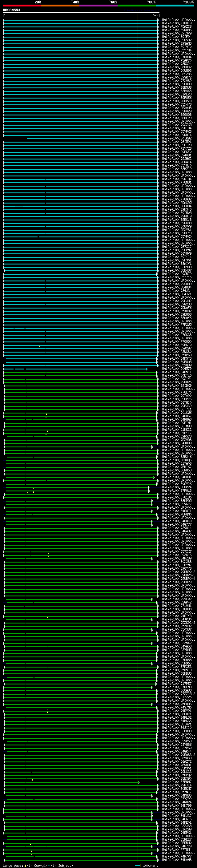This screenshot has height=868, width=197.
Task: Click hit label UniRef100_Q17A06
Action: [x=176, y=463]
